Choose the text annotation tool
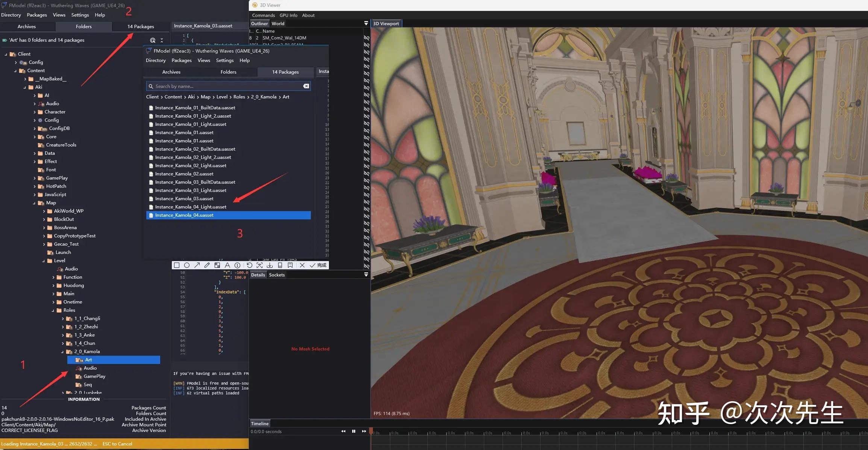Image resolution: width=868 pixels, height=450 pixels. (x=227, y=265)
